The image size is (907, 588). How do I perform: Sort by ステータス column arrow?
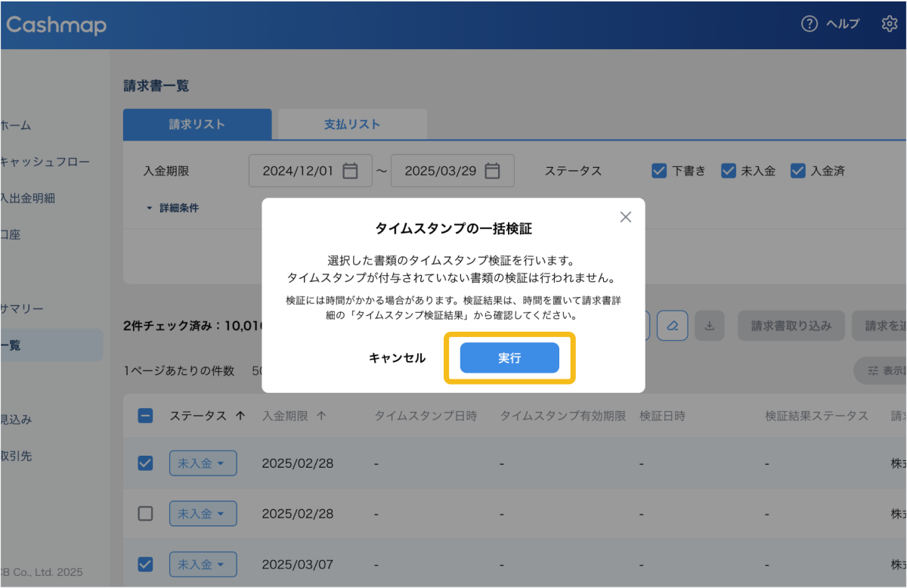pyautogui.click(x=240, y=416)
